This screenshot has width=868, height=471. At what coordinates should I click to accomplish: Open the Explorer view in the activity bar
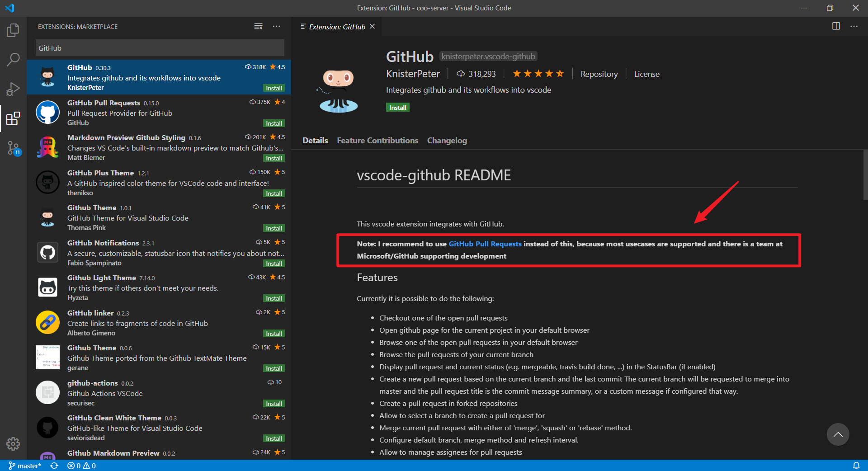coord(13,30)
